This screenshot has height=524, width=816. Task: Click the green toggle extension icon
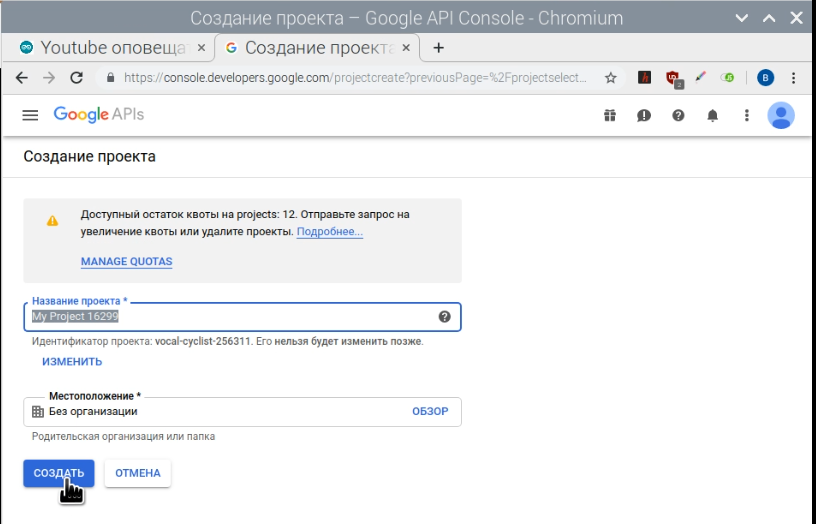pos(728,78)
